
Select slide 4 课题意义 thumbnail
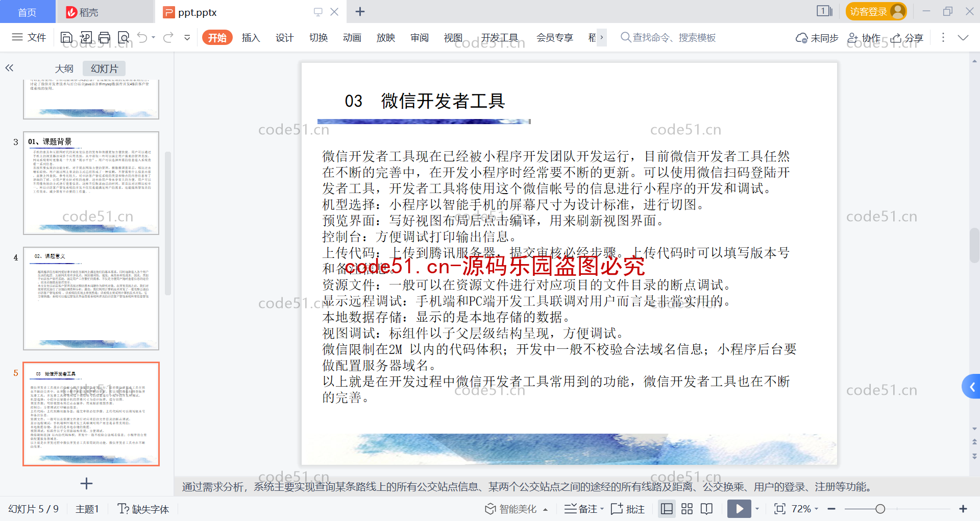pos(91,298)
